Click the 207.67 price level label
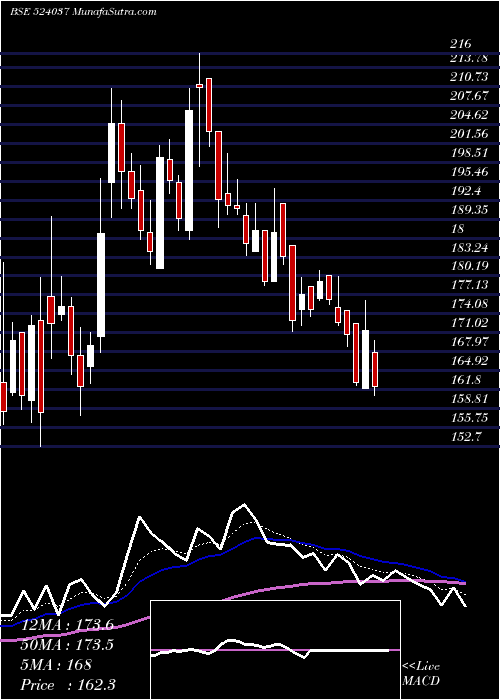 [x=469, y=96]
